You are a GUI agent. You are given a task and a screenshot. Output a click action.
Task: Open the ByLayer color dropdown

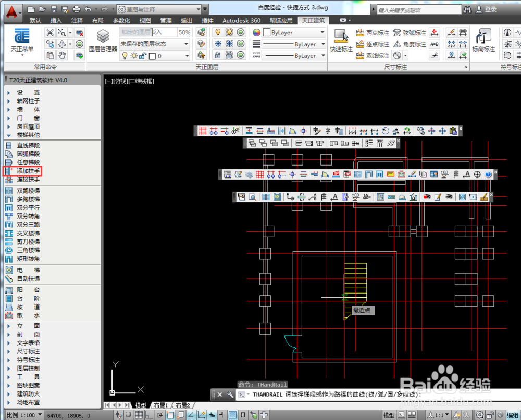click(x=294, y=33)
